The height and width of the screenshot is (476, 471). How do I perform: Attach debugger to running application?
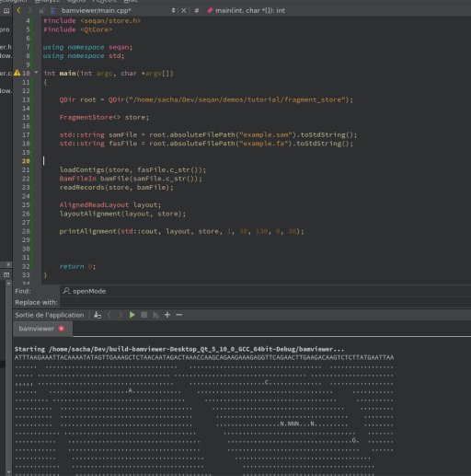tap(155, 315)
